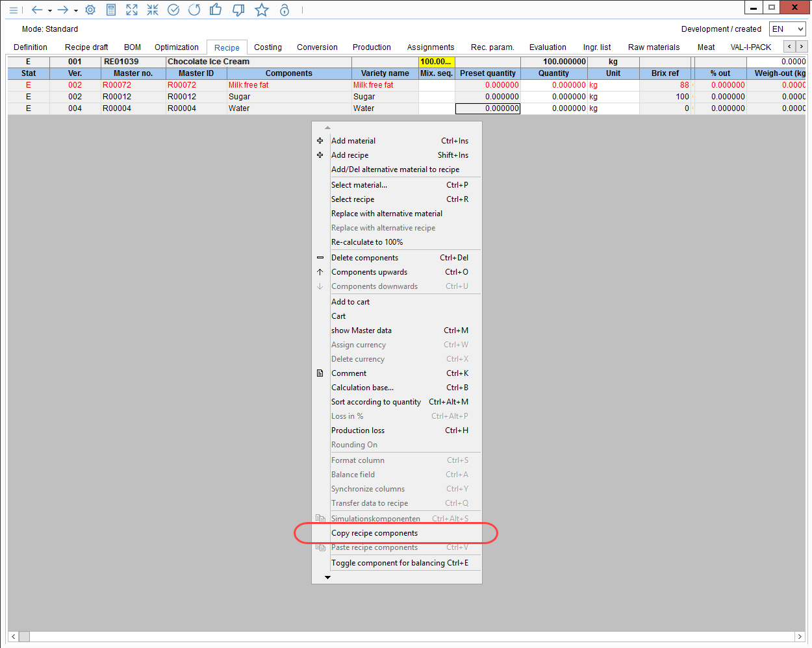Choose Calculation base... menu entry
This screenshot has width=812, height=648.
pyautogui.click(x=397, y=388)
